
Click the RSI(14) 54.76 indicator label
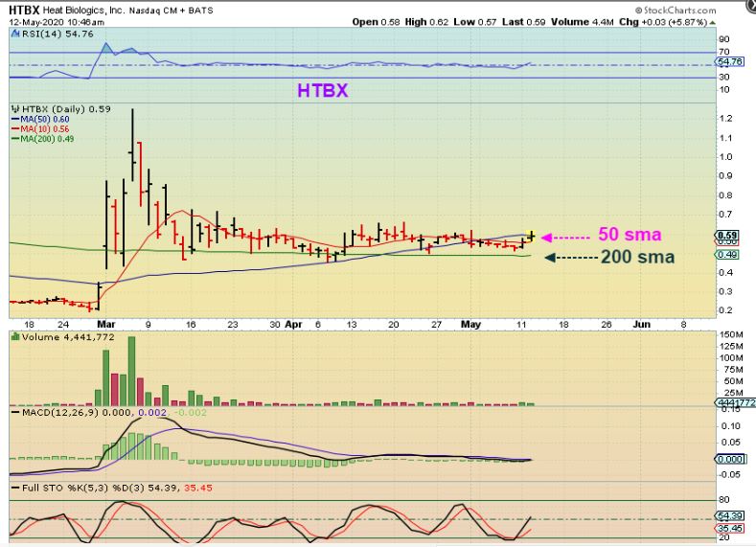[x=57, y=34]
